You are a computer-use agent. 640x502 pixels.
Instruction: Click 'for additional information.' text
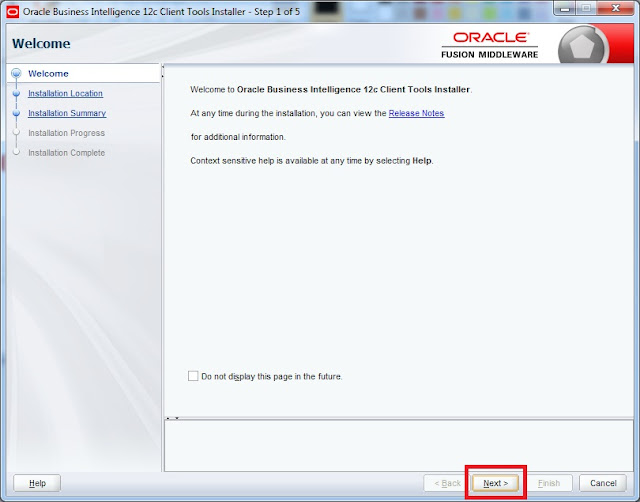(x=238, y=137)
